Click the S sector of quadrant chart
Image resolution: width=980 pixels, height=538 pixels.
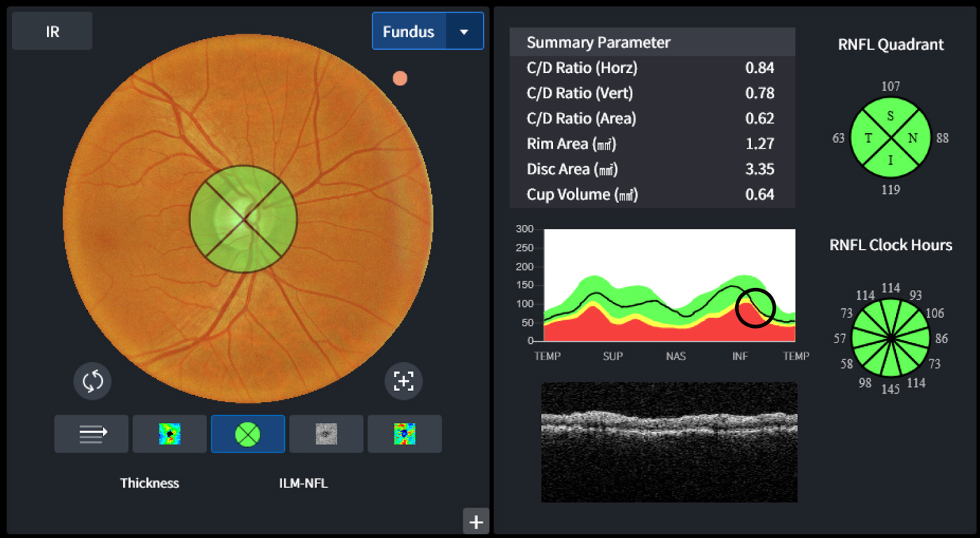pyautogui.click(x=890, y=116)
